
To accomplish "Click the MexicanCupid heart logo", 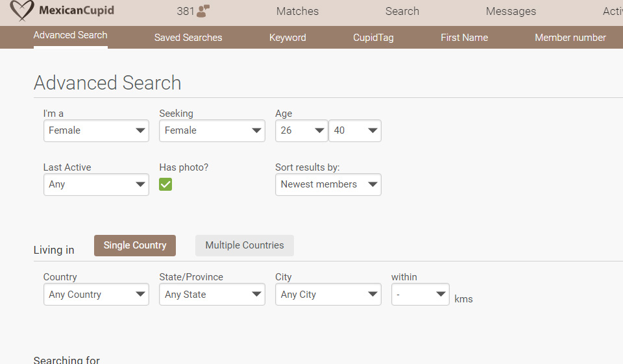I will (22, 12).
